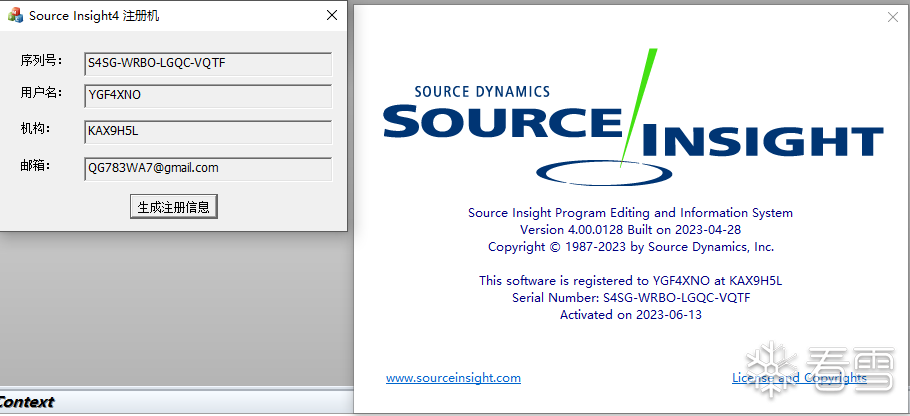Click the 'Activated on 2023-06-13' text

631,315
